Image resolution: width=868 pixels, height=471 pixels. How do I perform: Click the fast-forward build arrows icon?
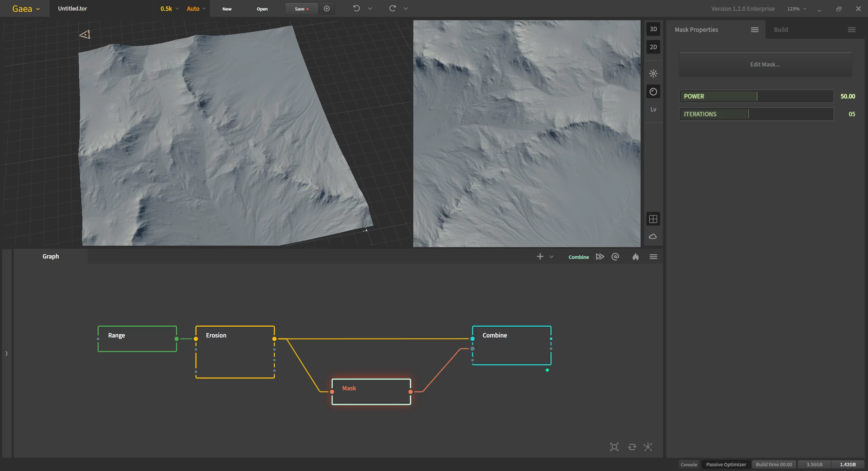point(600,257)
